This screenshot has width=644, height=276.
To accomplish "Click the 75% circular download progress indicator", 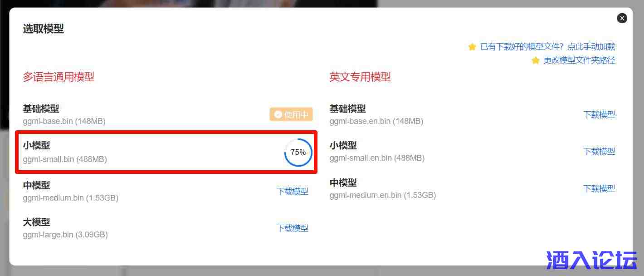I will [x=298, y=152].
